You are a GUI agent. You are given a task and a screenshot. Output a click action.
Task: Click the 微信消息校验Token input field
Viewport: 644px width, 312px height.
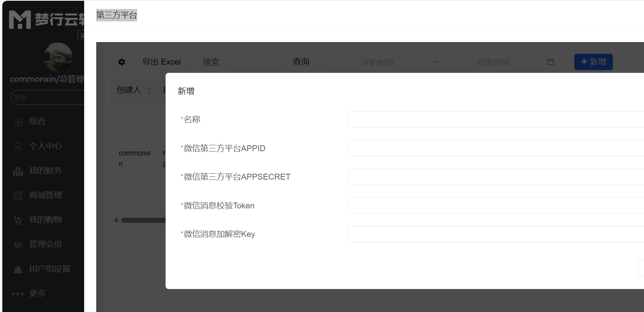click(x=496, y=205)
